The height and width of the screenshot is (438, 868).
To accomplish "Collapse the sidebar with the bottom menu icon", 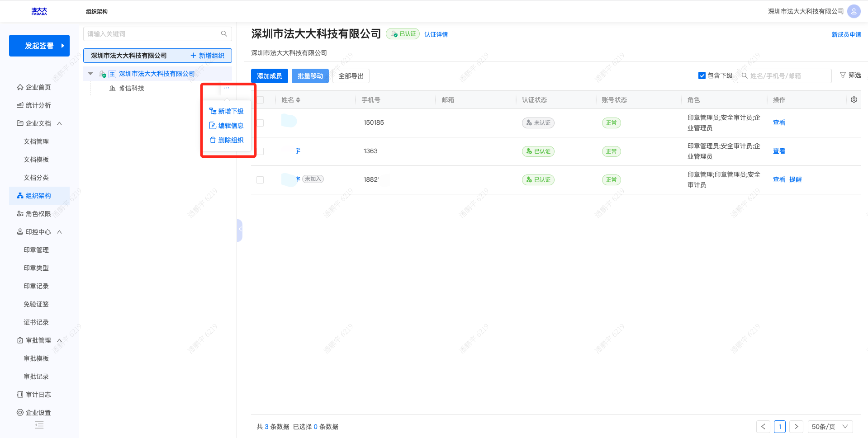I will 39,425.
